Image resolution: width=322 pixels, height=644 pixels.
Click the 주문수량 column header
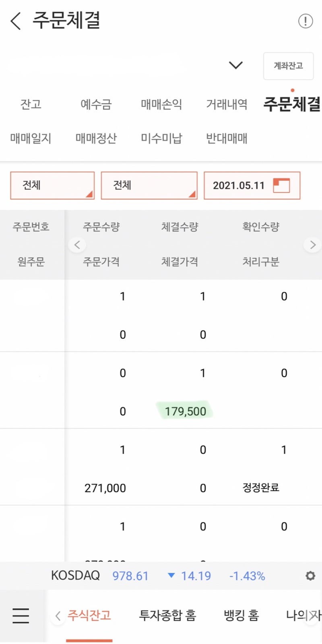101,227
